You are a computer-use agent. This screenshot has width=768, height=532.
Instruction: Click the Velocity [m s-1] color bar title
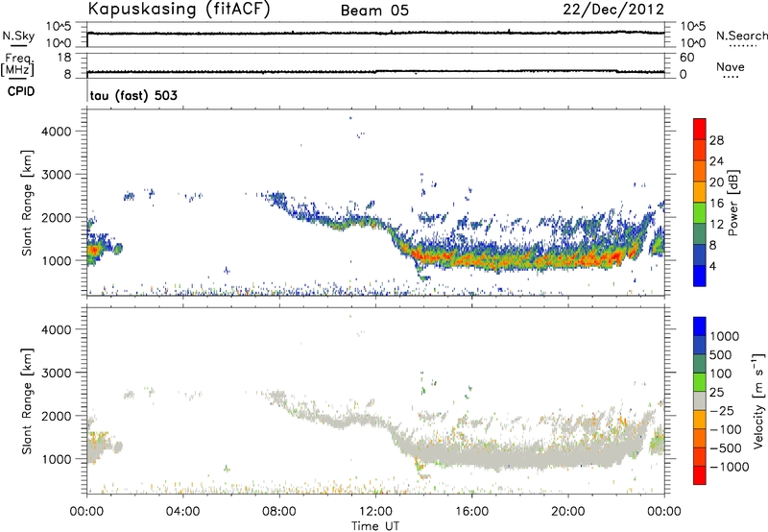(758, 400)
